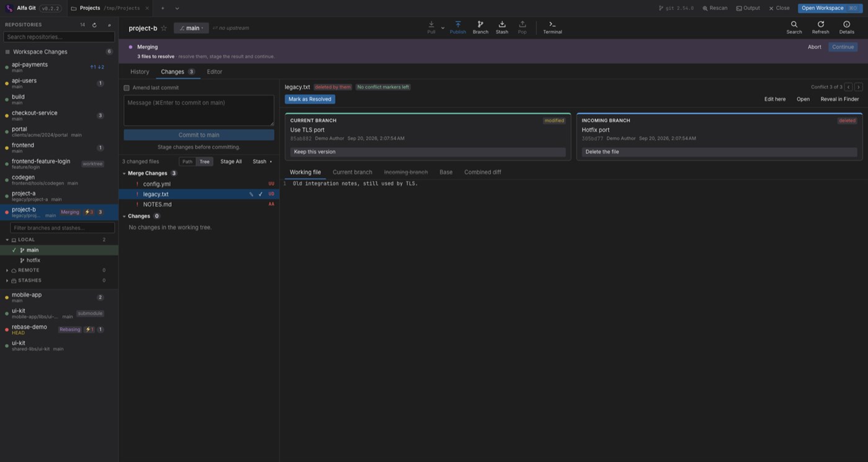This screenshot has height=462, width=868.
Task: Click the pencil edit icon on legacy.txt row
Action: [x=251, y=194]
